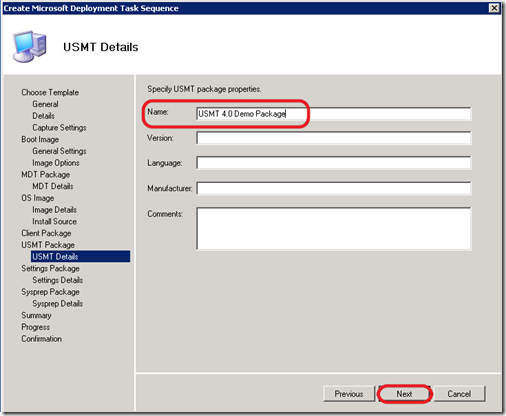Image resolution: width=506 pixels, height=416 pixels.
Task: Select the Boot Image step
Action: (x=40, y=139)
